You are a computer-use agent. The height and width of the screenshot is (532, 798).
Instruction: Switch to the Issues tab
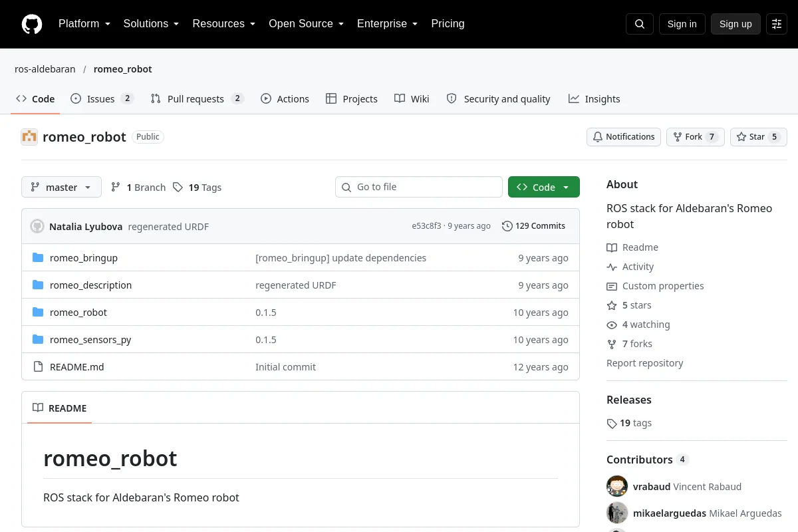[x=102, y=99]
